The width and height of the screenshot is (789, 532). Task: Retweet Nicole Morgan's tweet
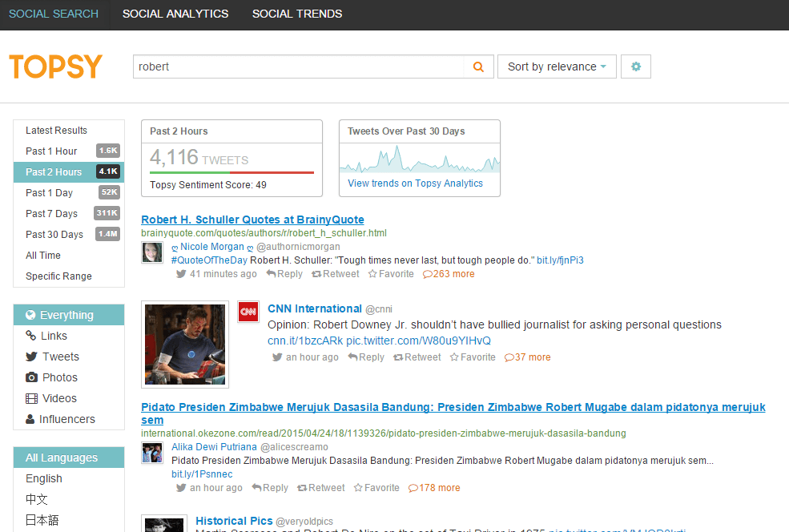(335, 274)
